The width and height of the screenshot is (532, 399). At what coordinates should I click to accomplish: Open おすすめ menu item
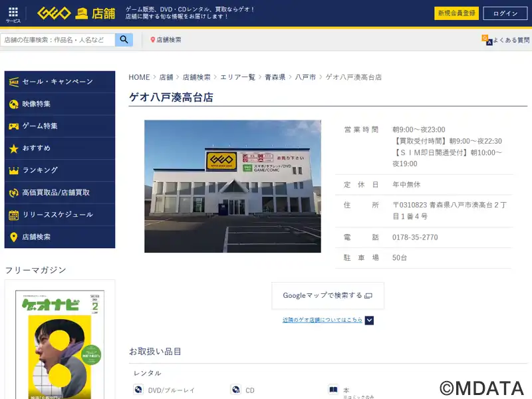pos(60,148)
